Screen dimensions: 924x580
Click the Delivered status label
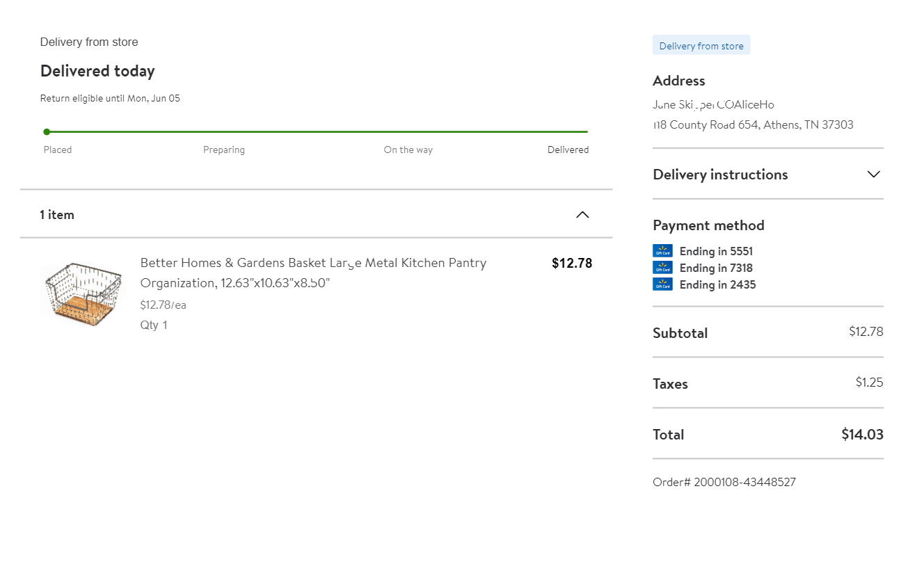coord(568,150)
